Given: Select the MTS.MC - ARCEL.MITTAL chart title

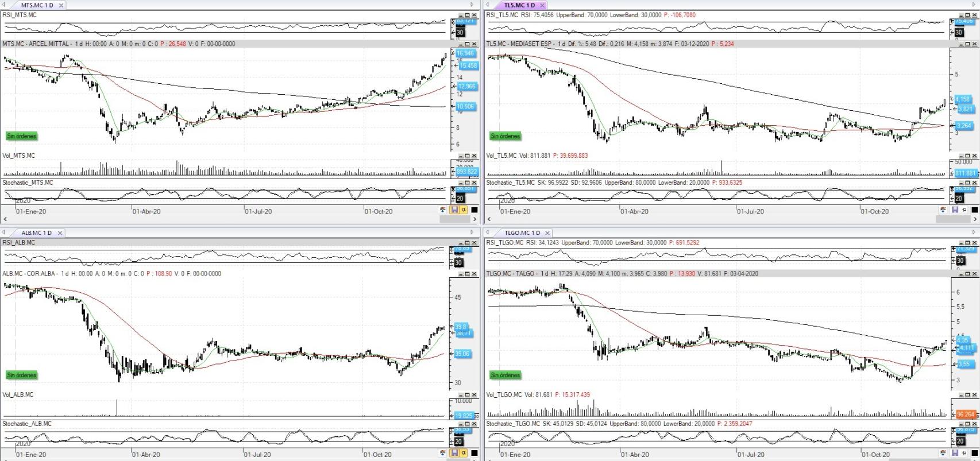Looking at the screenshot, I should point(37,44).
